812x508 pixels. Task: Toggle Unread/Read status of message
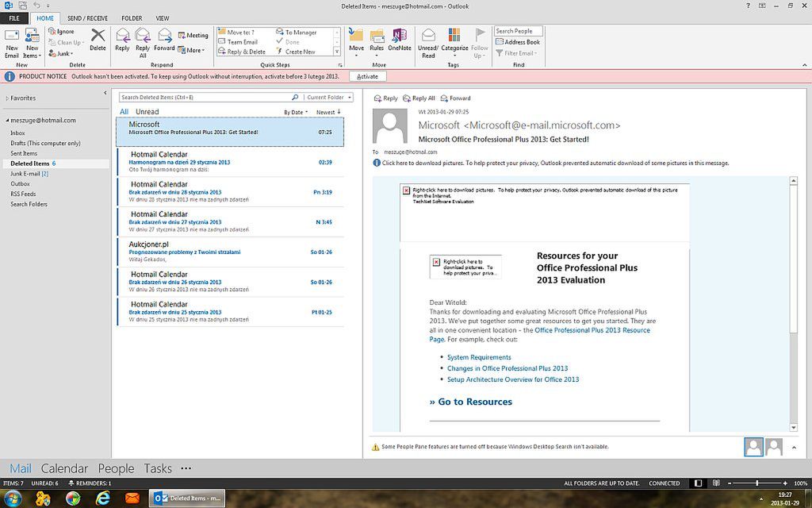428,44
